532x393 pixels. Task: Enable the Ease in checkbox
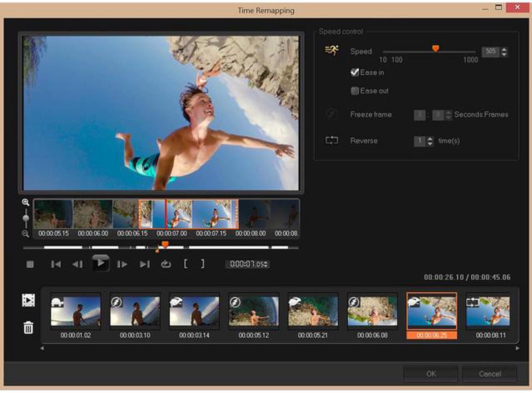point(355,72)
